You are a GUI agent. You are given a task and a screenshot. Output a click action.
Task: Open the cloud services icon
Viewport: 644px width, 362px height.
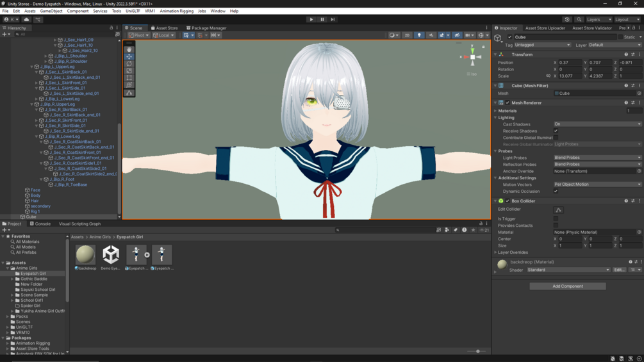click(x=27, y=19)
